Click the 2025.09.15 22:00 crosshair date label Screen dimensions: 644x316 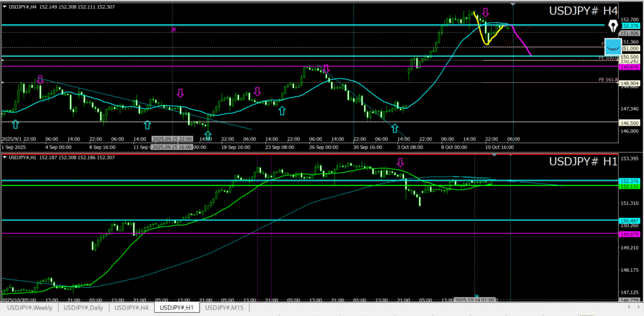pyautogui.click(x=173, y=139)
